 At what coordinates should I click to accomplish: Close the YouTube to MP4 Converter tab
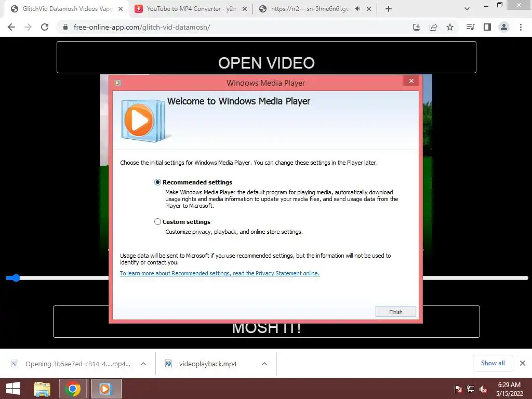coord(245,9)
